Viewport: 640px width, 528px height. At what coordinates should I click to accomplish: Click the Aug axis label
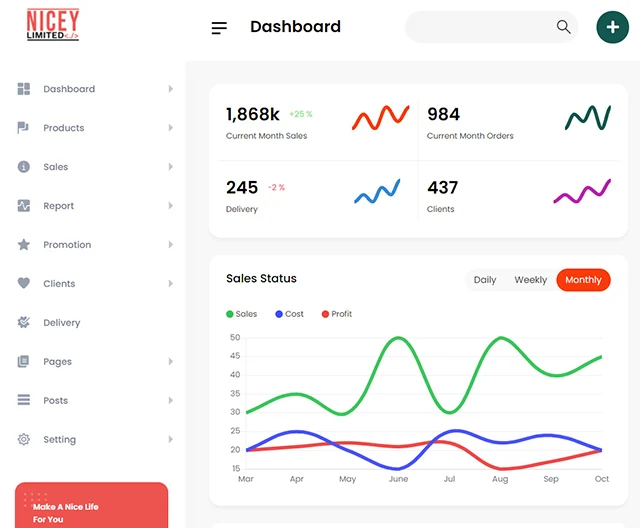click(x=500, y=479)
